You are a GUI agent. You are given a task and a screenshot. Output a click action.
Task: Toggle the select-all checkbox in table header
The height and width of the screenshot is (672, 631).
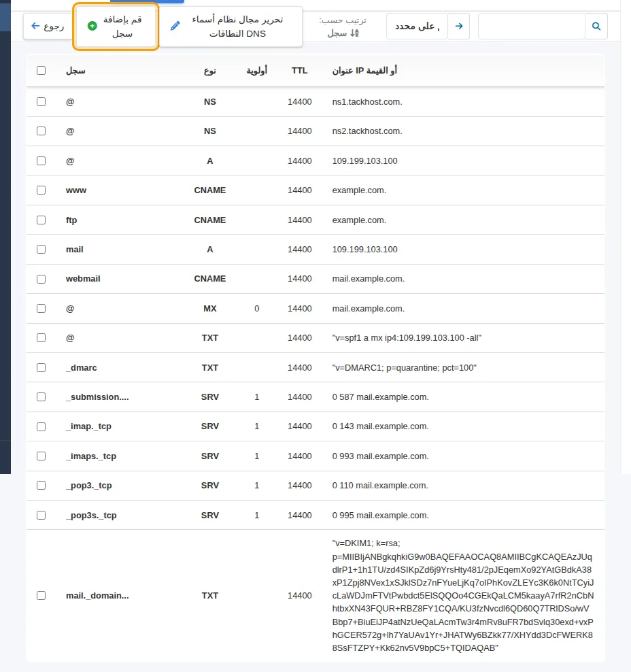pos(41,70)
